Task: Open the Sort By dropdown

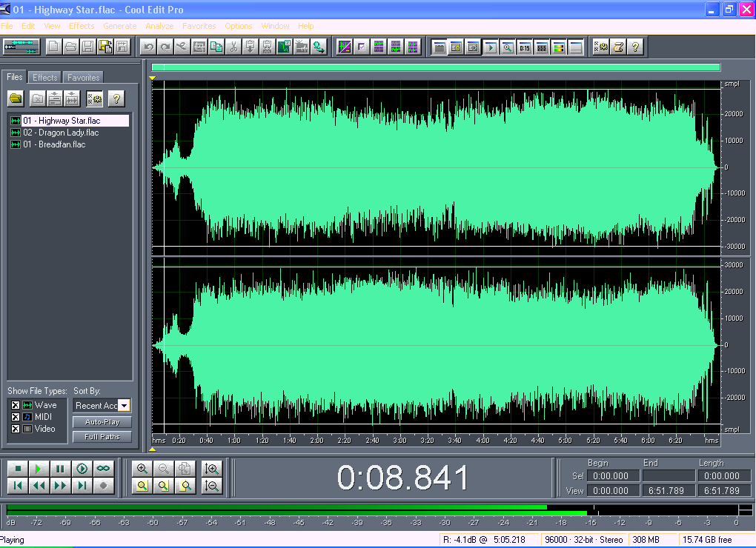Action: 124,406
